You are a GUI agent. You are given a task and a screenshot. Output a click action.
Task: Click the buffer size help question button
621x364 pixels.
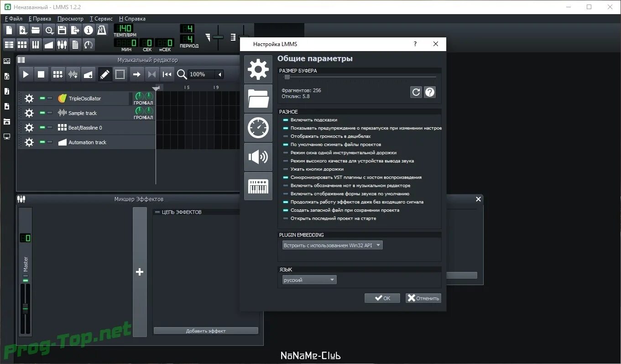[x=430, y=92]
